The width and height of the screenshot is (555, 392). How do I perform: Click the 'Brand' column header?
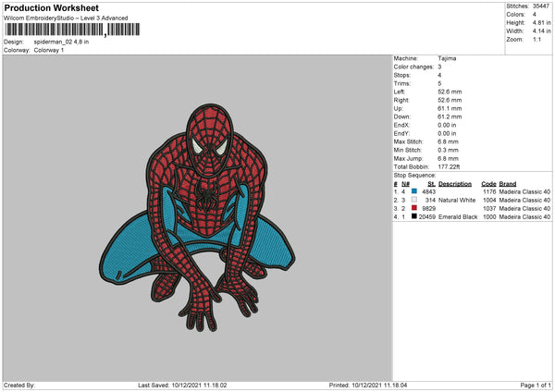[x=508, y=184]
